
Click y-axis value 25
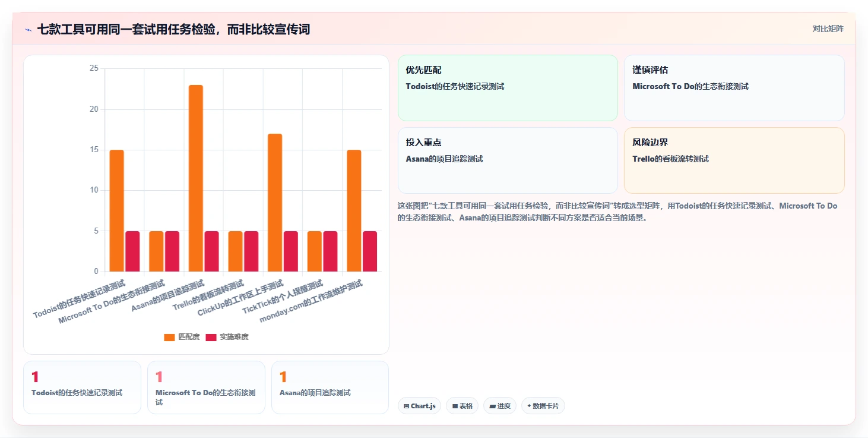94,68
